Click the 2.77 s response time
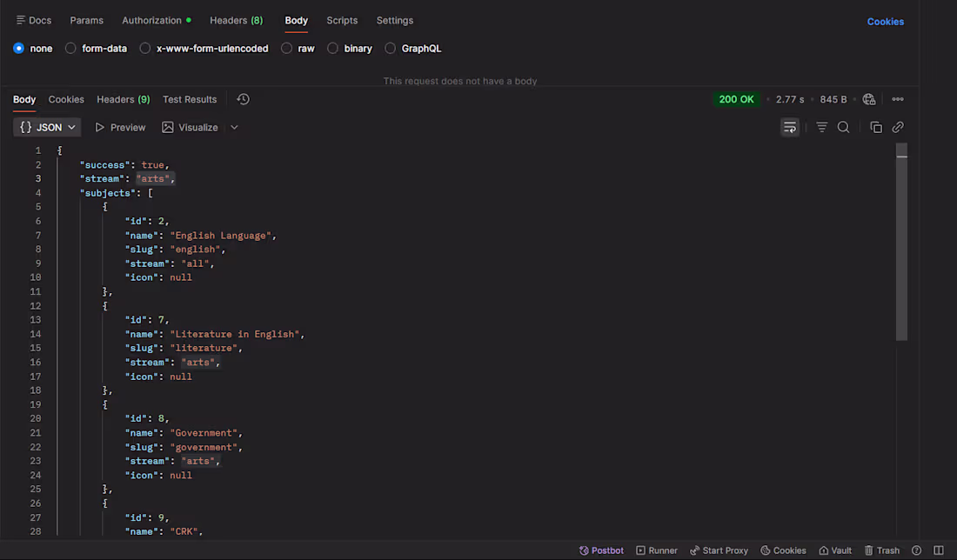Image resolution: width=957 pixels, height=560 pixels. (790, 99)
